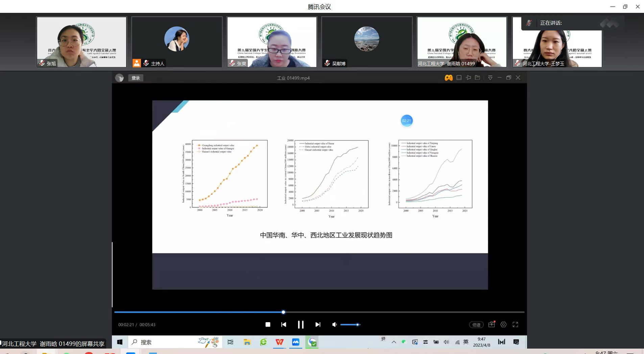Viewport: 644px width, 354px height.
Task: Adjust the player volume slider
Action: coord(357,325)
